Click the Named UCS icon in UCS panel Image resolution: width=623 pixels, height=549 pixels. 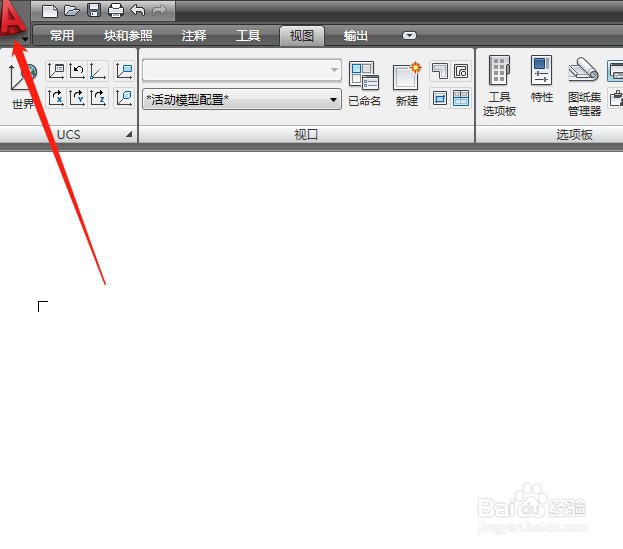56,72
